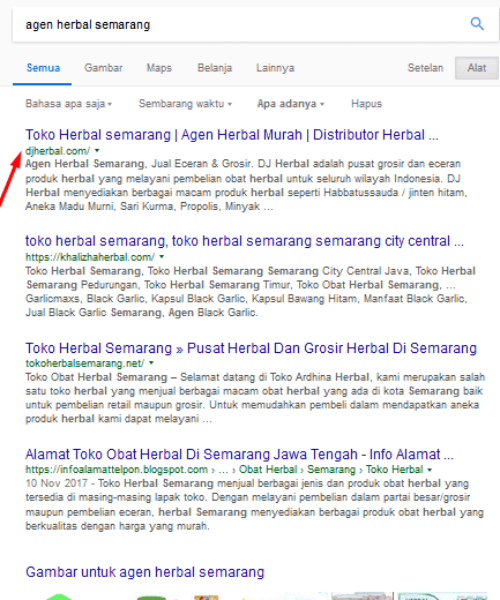Click the 'Gambar untuk agen herbal semarang' link

(x=145, y=572)
